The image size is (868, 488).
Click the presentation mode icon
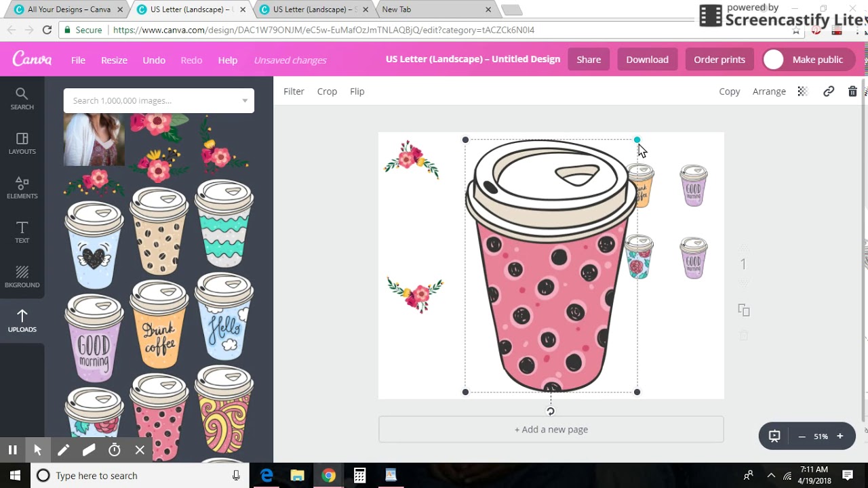click(x=774, y=436)
